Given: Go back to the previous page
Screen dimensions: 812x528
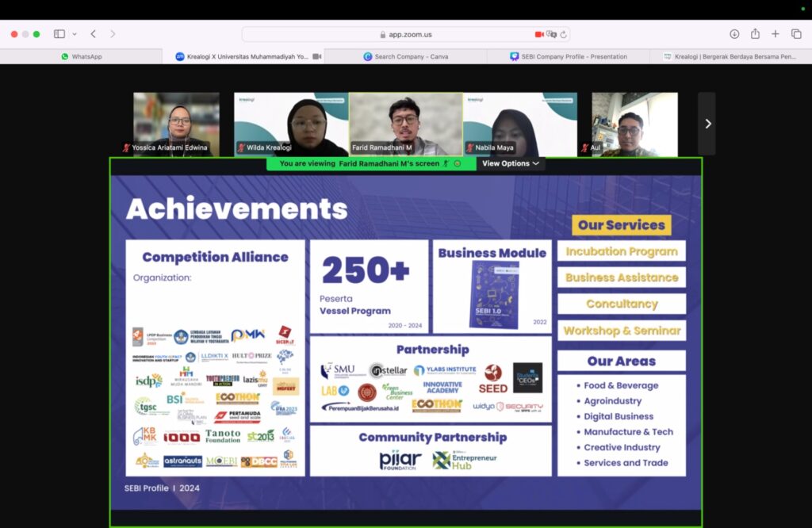Looking at the screenshot, I should (x=94, y=34).
